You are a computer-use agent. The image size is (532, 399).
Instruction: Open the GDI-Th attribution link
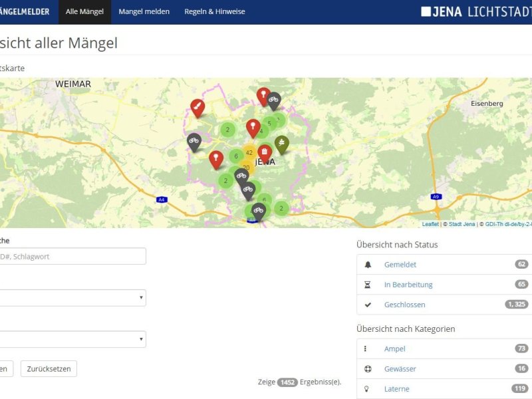click(509, 224)
